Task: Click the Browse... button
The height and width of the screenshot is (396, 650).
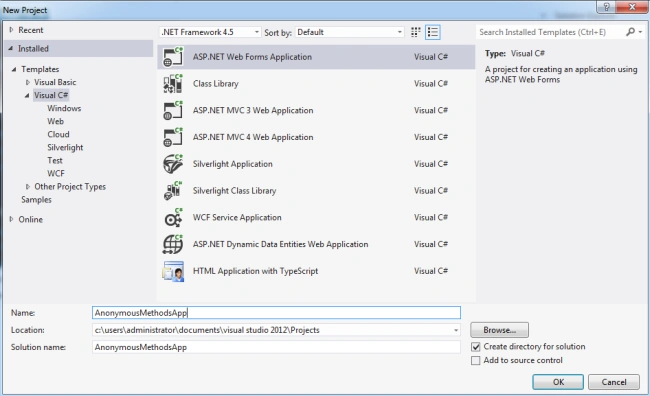Action: coord(500,330)
